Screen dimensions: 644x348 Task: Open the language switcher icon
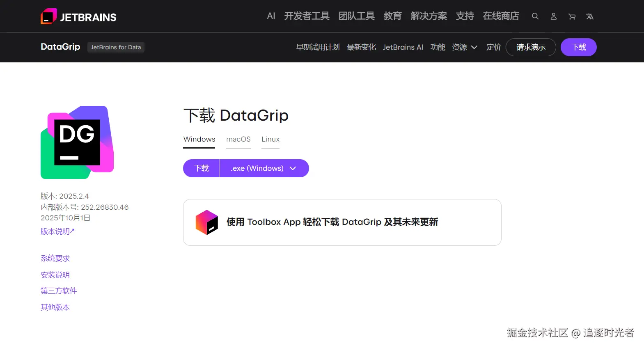click(x=590, y=16)
